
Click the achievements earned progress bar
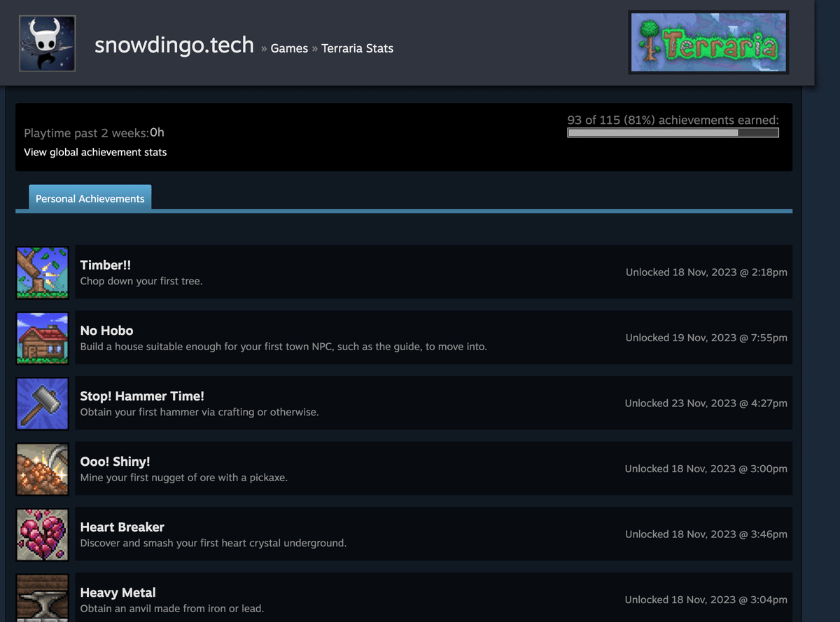tap(672, 132)
